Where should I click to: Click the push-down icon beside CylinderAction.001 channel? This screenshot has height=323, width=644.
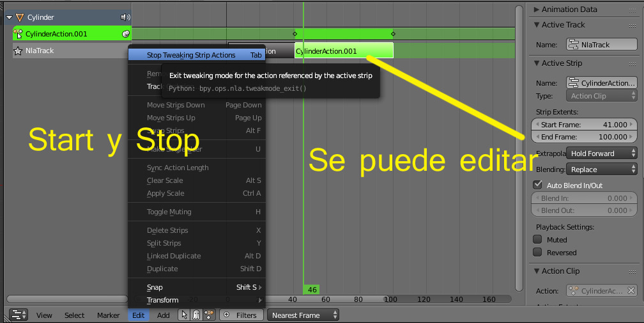coord(126,34)
